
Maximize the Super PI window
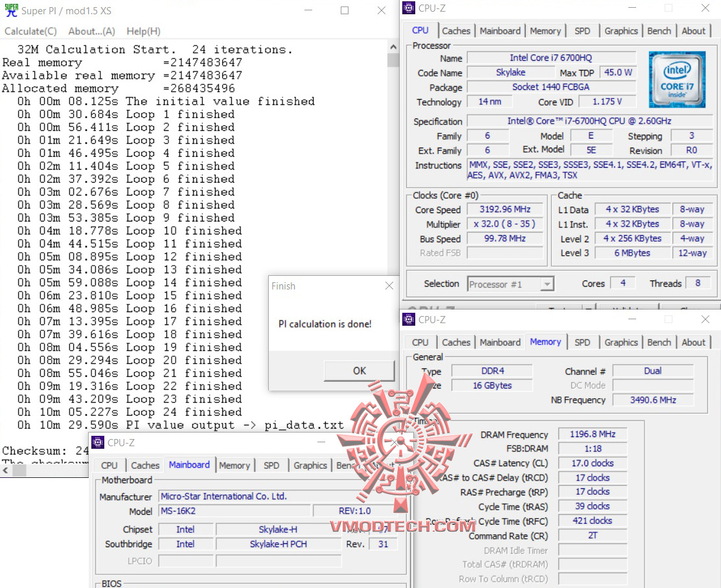[x=345, y=10]
